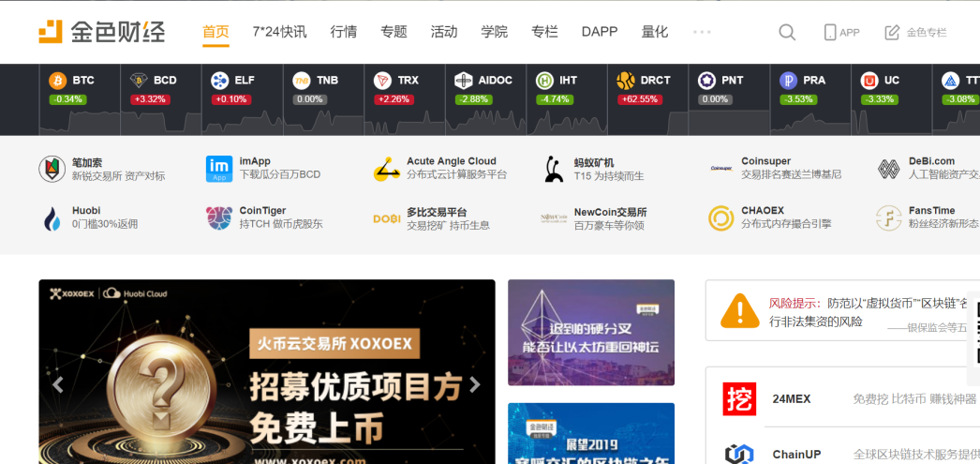Image resolution: width=980 pixels, height=464 pixels.
Task: Open the 行情 menu item
Action: pyautogui.click(x=344, y=32)
